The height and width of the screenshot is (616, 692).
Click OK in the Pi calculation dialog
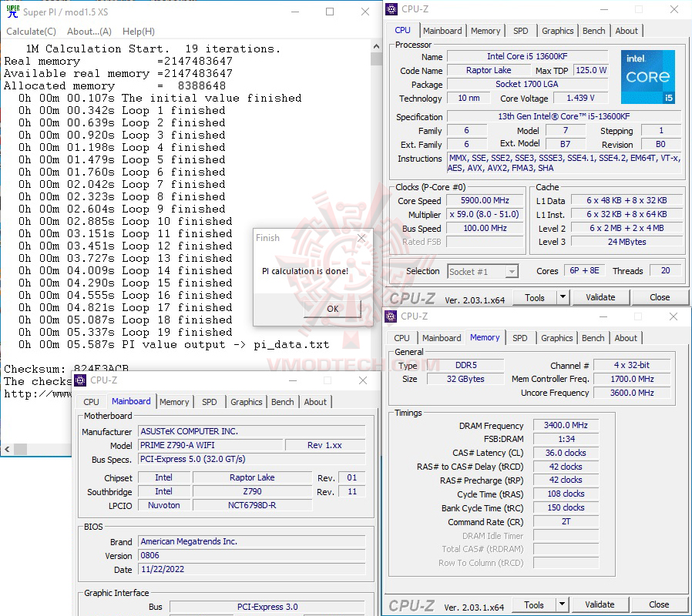pyautogui.click(x=331, y=308)
